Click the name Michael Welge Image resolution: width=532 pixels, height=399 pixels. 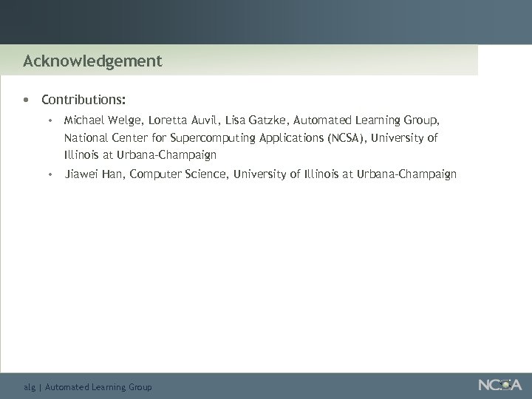coord(101,120)
